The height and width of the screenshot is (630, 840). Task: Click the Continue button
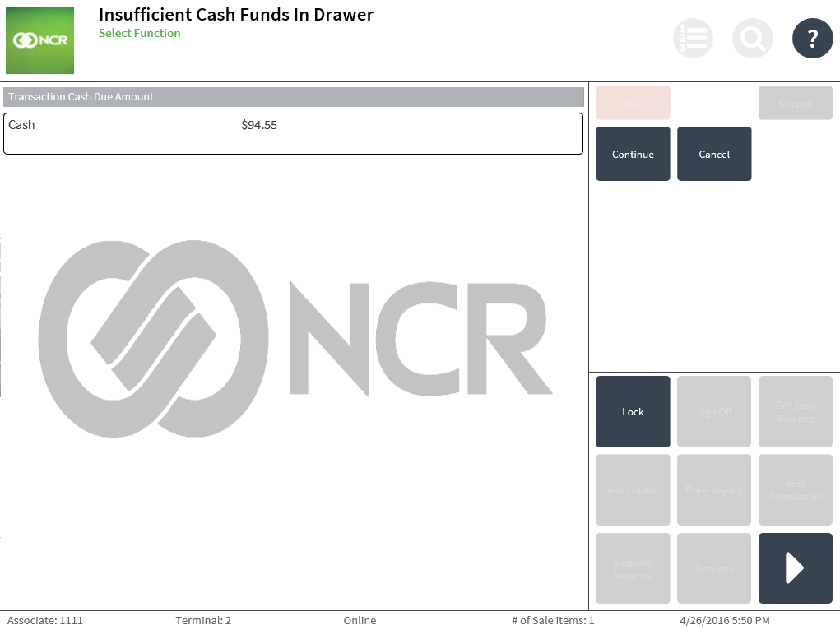pyautogui.click(x=633, y=154)
